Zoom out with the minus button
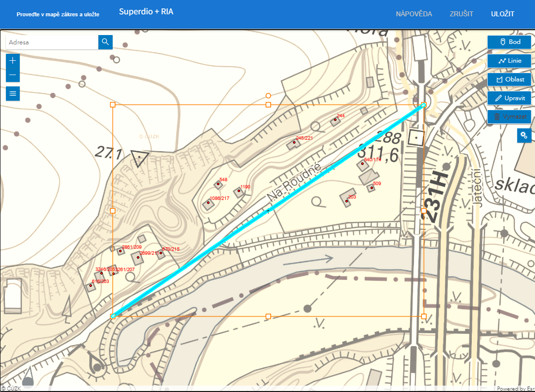 [x=13, y=75]
